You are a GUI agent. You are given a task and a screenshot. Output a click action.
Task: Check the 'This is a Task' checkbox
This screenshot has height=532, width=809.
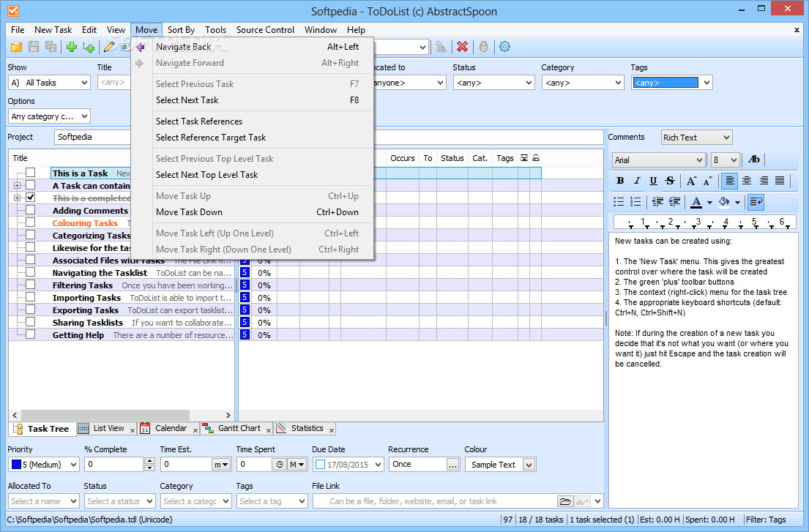coord(31,173)
